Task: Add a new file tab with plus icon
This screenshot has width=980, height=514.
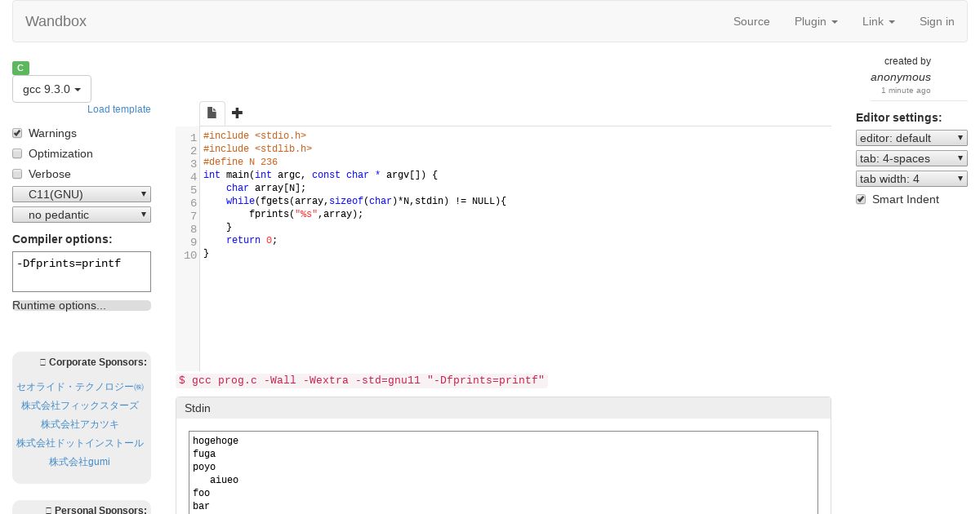Action: tap(237, 113)
